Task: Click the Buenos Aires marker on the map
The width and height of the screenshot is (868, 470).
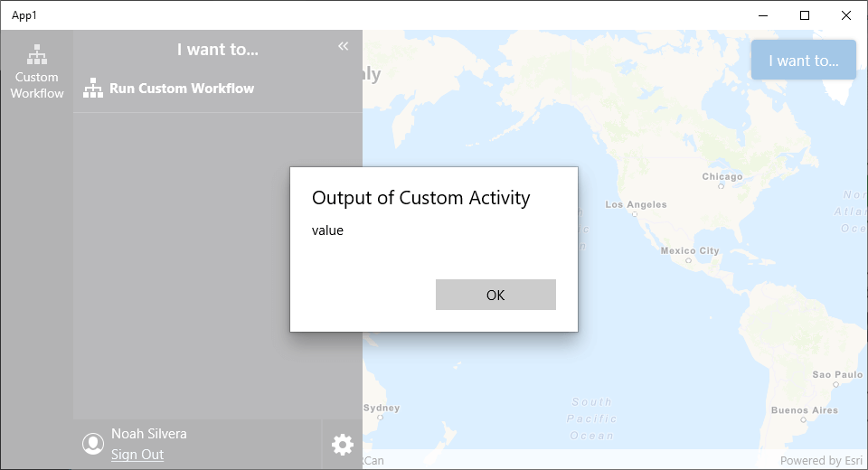Action: [803, 419]
